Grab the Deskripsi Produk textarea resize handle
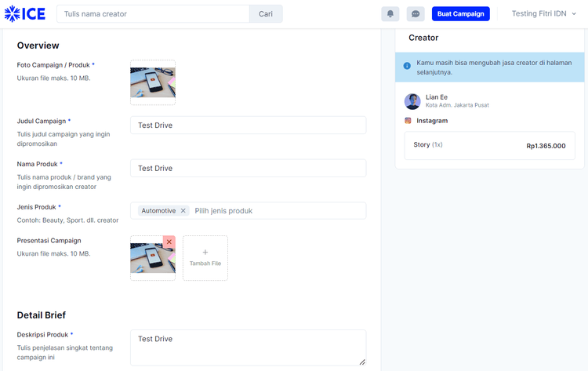Screen dimensions: 588x371 (362, 362)
